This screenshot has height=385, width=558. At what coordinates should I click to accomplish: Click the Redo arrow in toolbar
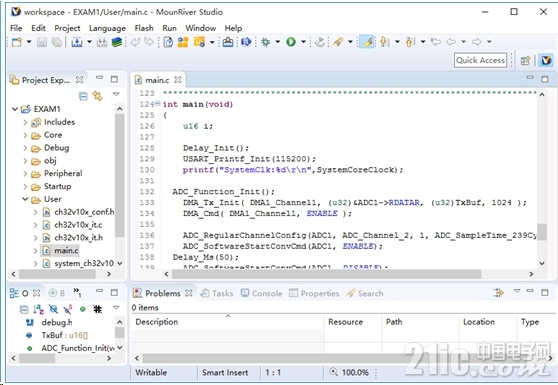point(149,42)
